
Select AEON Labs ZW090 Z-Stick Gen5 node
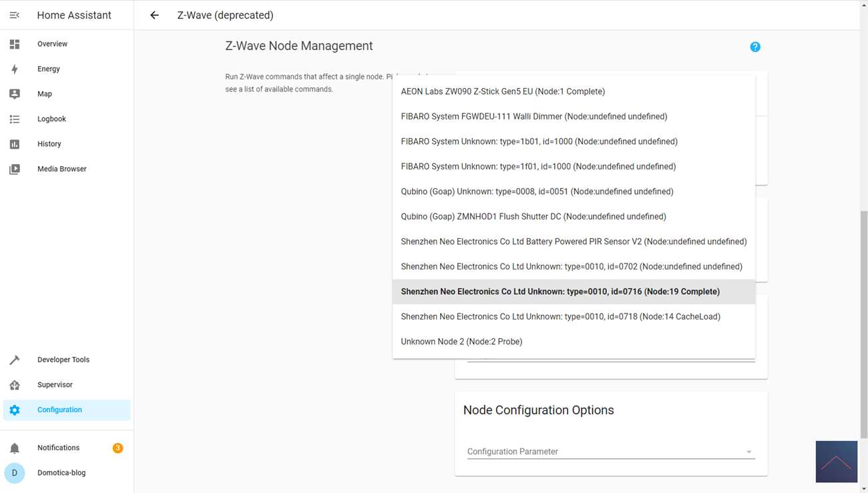coord(503,91)
